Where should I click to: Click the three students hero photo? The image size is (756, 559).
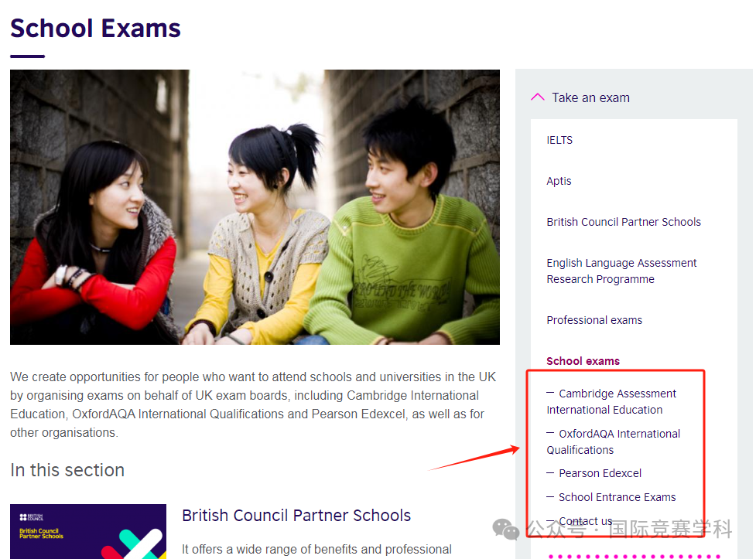pyautogui.click(x=255, y=207)
